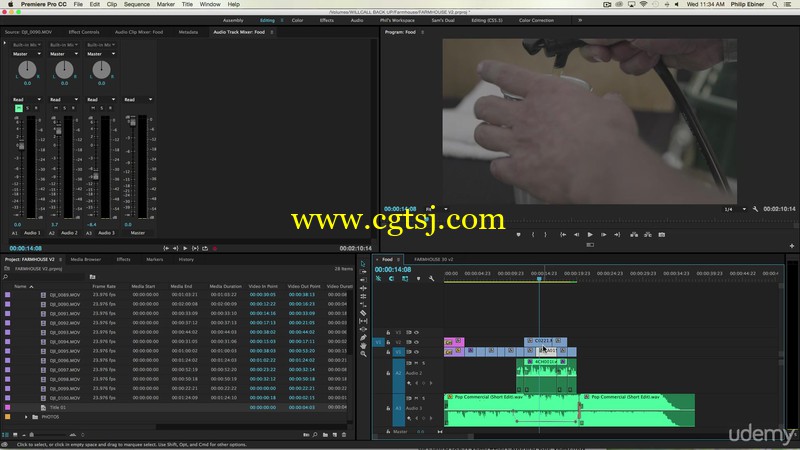Open Audio 2 automation mode Read dropdown
Screen dimensions: 800x450
point(64,99)
